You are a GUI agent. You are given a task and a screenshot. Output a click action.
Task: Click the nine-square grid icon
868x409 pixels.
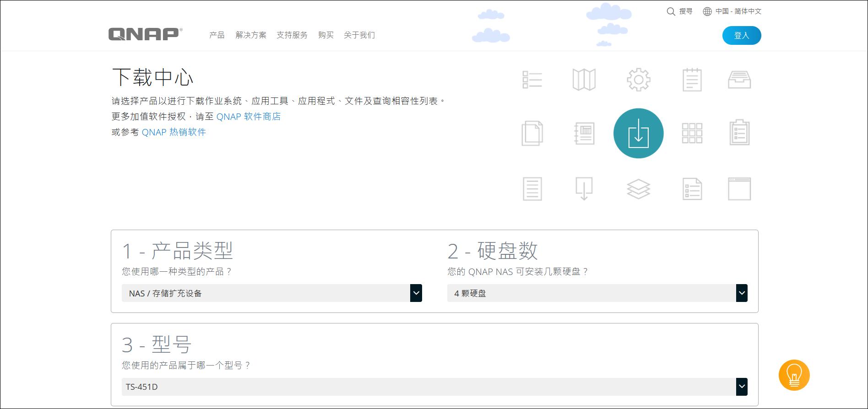pos(692,133)
